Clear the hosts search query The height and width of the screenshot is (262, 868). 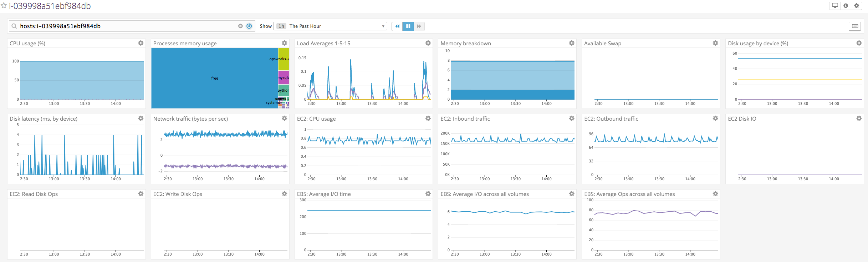click(240, 26)
